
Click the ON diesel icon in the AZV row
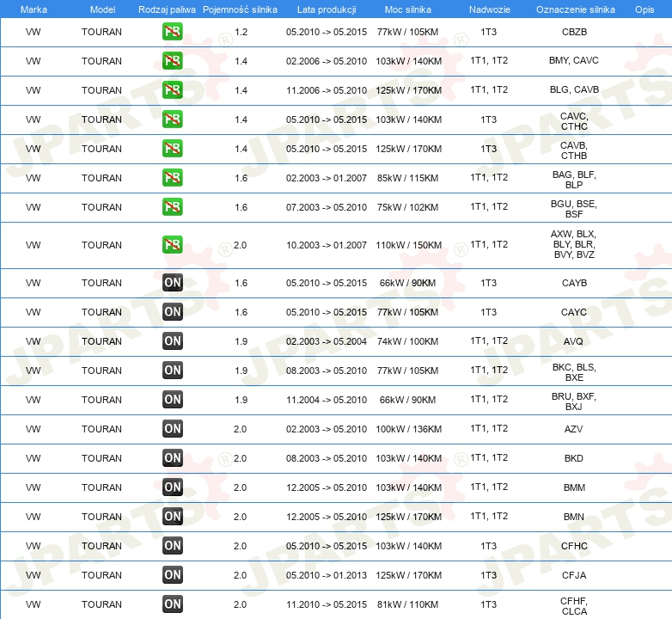[172, 429]
